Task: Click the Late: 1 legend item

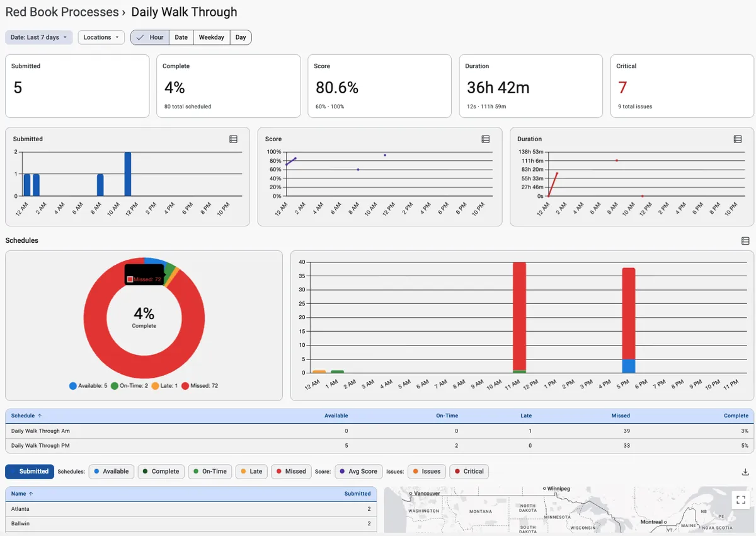Action: point(164,385)
